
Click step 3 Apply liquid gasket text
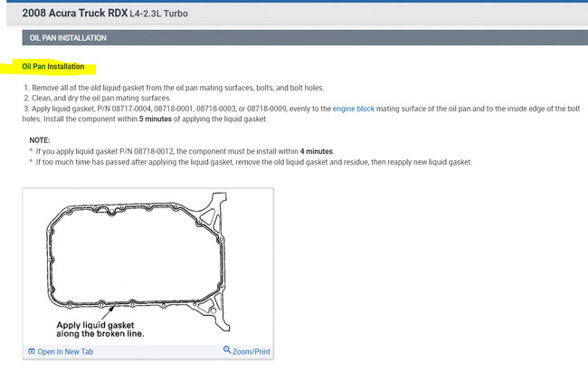tap(301, 114)
